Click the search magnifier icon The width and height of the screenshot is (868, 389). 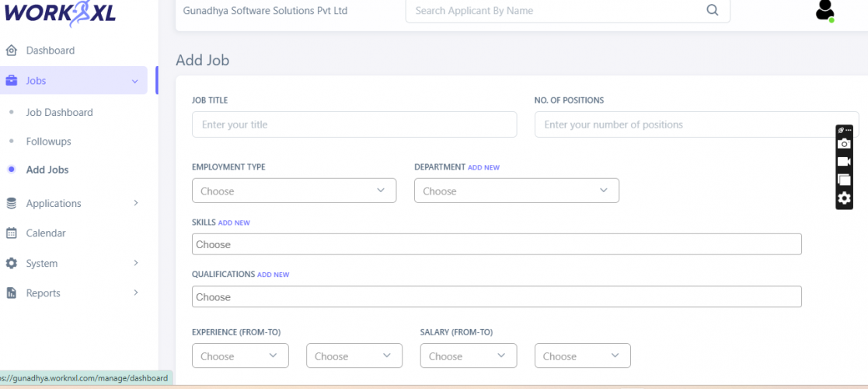pos(713,10)
